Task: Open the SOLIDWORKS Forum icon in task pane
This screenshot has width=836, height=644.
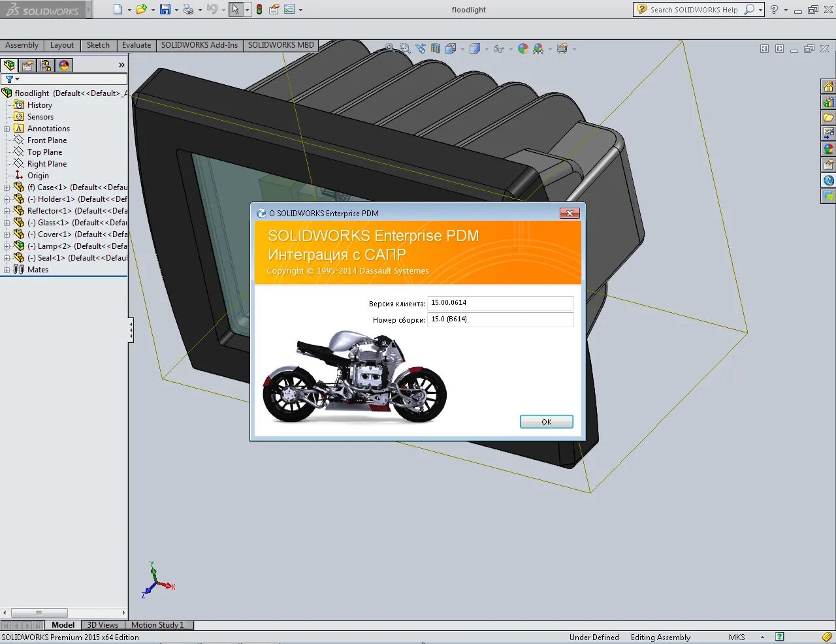Action: tap(828, 196)
